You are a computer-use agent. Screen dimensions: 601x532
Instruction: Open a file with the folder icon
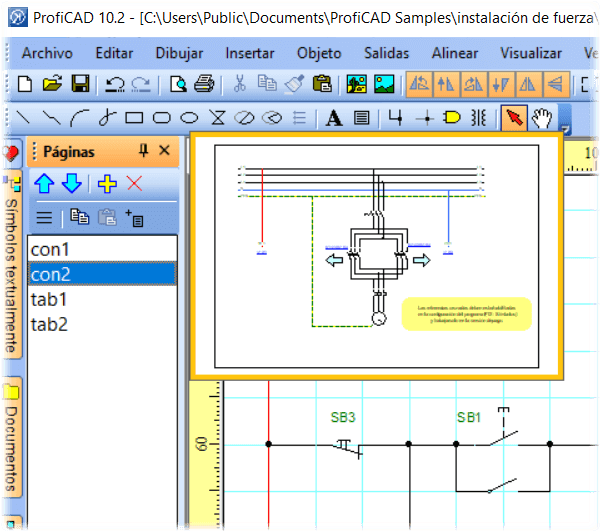point(52,84)
